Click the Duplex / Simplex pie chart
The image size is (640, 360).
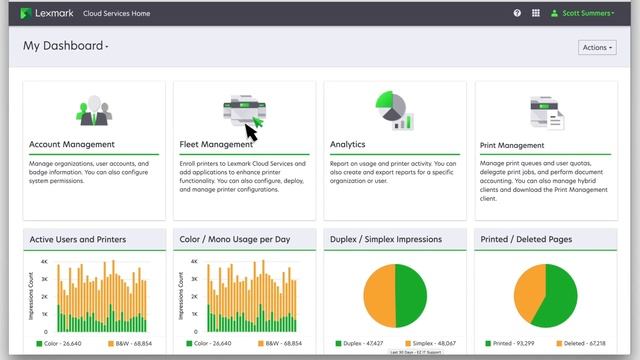[395, 296]
